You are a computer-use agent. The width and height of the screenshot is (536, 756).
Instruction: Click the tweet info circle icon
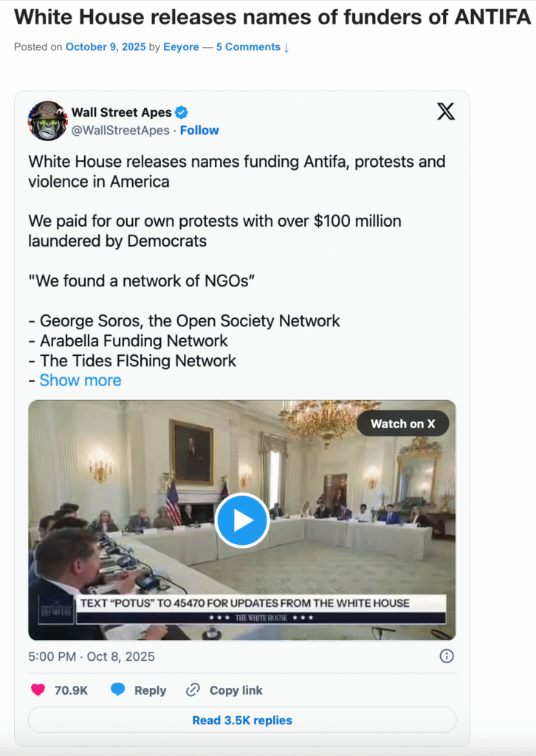[x=446, y=656]
